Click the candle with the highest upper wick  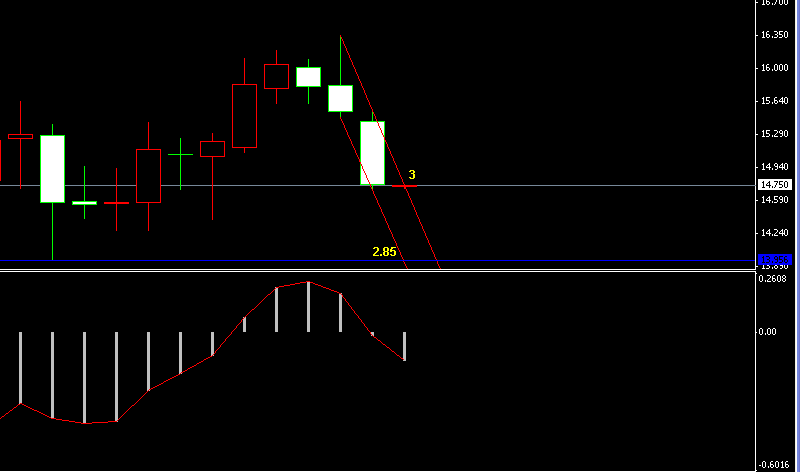coord(340,97)
